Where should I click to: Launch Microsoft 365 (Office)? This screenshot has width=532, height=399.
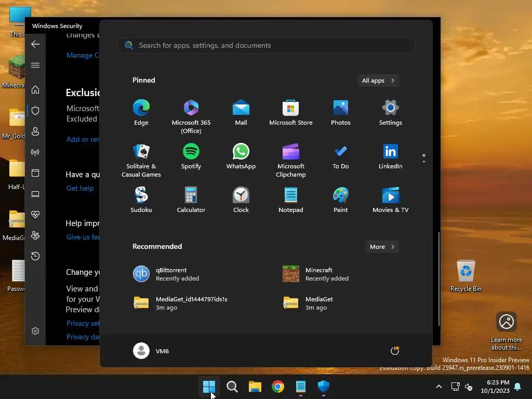point(191,117)
